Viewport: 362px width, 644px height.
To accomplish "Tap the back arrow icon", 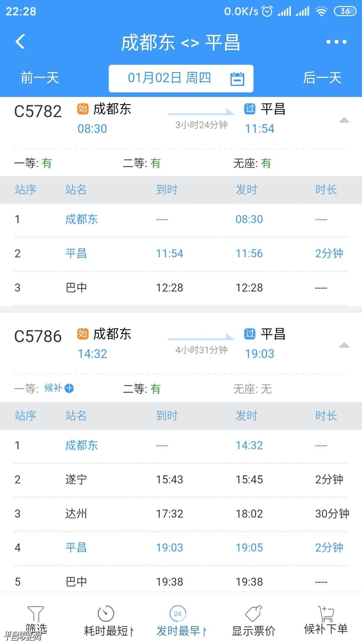I will pos(20,42).
